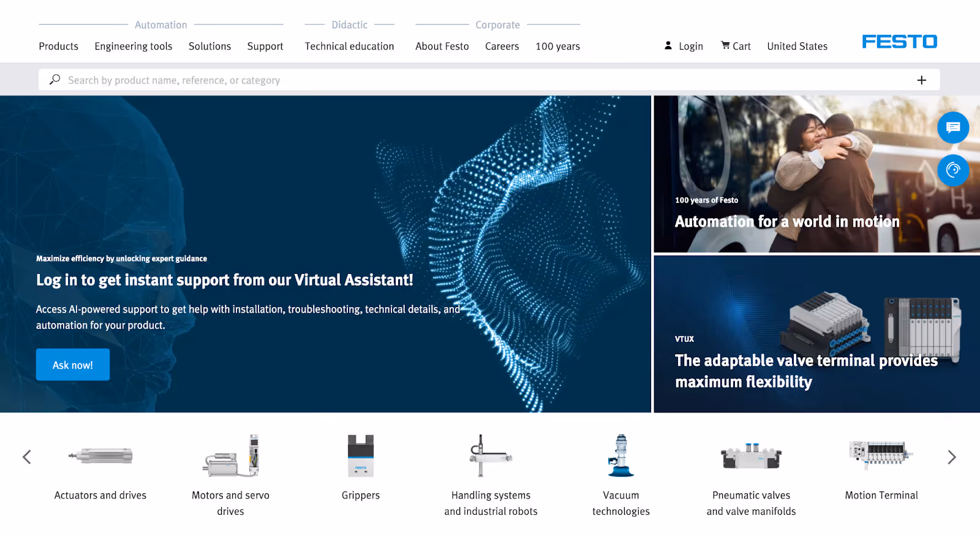Open the Support menu
This screenshot has height=535, width=980.
point(265,47)
